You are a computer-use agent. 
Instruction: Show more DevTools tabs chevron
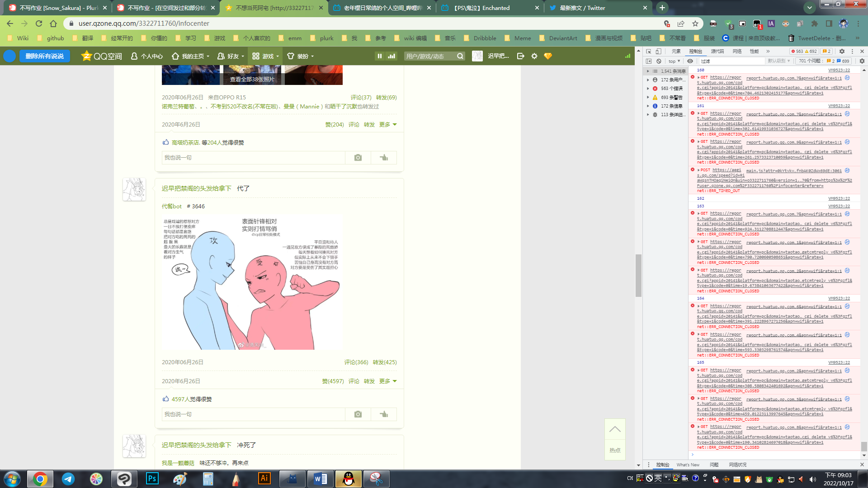pos(768,52)
